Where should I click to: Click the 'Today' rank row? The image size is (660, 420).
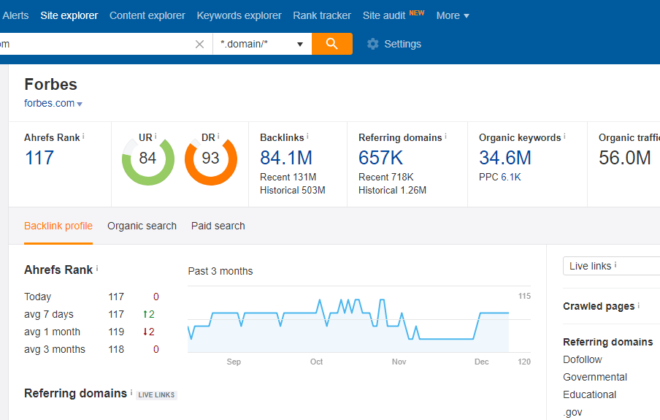(92, 297)
